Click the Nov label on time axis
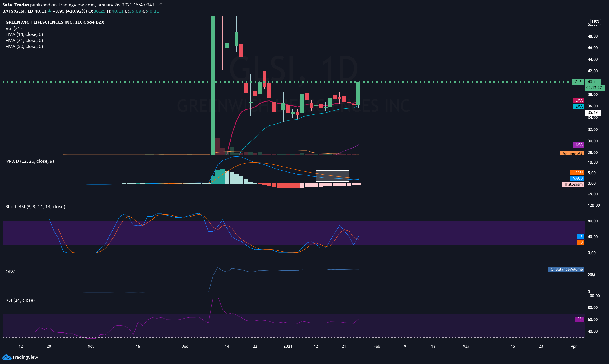Image resolution: width=609 pixels, height=364 pixels. (91, 346)
